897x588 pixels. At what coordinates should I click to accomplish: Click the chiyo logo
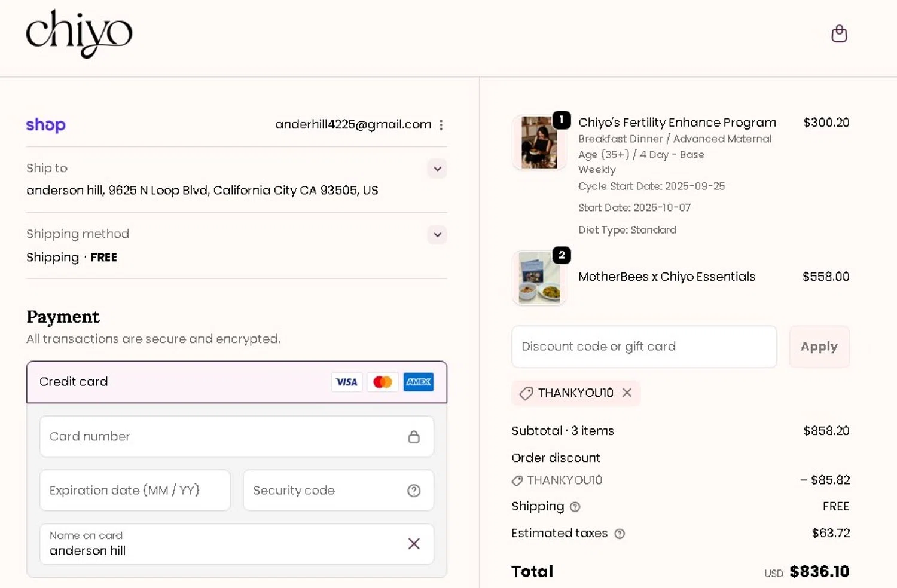click(79, 34)
